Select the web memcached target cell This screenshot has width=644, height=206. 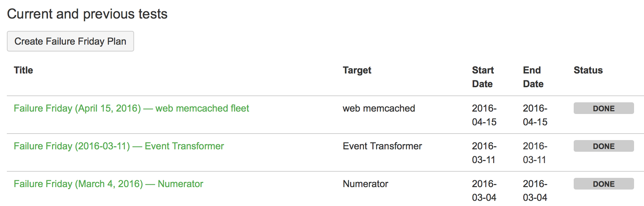point(379,108)
